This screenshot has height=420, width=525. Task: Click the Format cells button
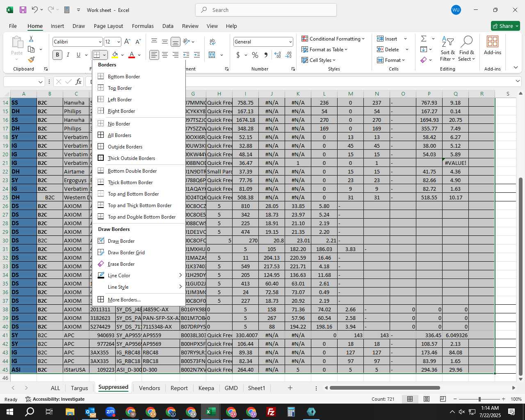click(391, 60)
